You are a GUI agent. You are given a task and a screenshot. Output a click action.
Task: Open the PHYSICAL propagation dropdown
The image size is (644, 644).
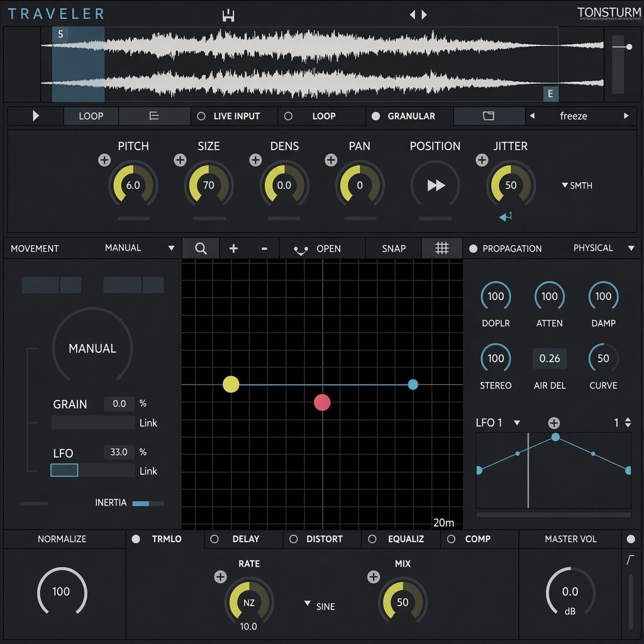[604, 248]
